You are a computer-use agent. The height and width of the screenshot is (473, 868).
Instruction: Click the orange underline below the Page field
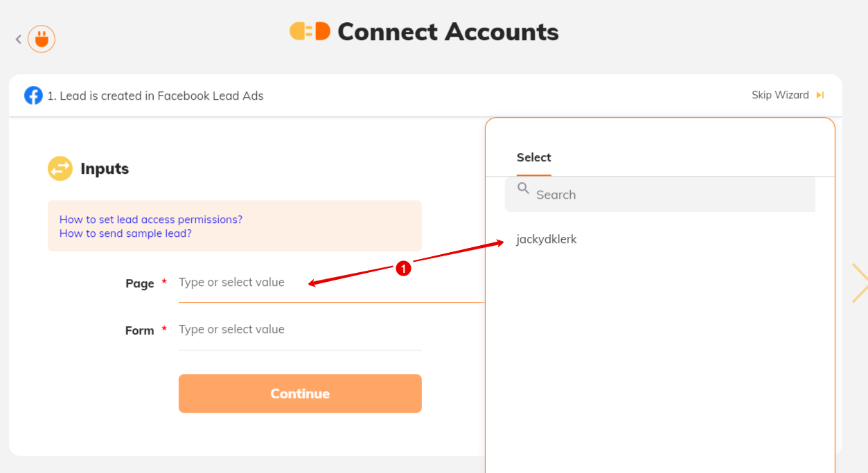[x=331, y=303]
